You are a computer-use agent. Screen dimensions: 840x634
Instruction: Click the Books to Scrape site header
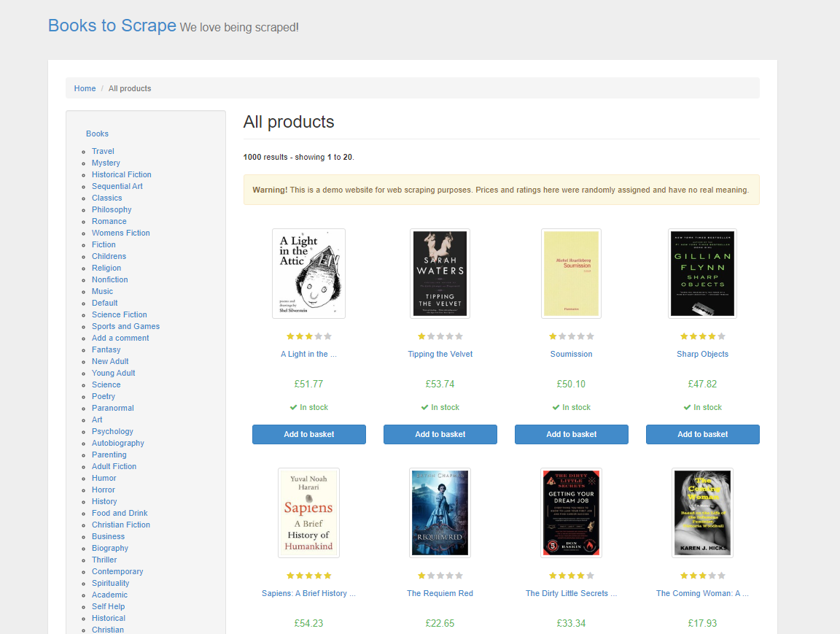pyautogui.click(x=112, y=26)
